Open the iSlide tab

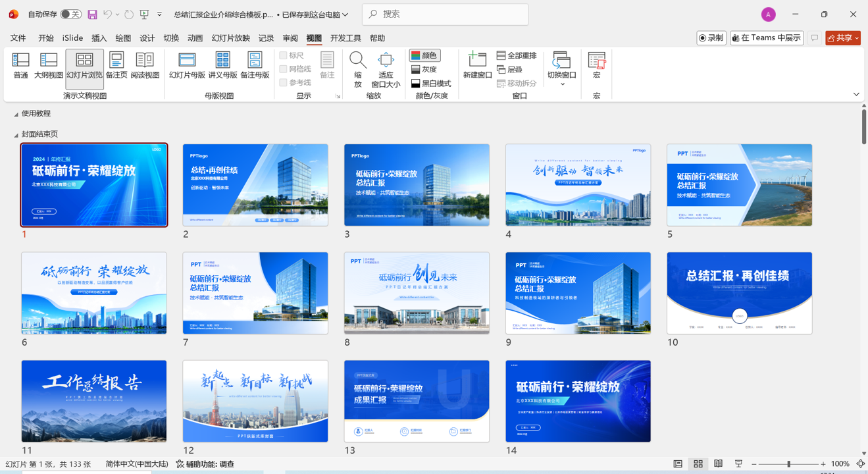tap(72, 38)
